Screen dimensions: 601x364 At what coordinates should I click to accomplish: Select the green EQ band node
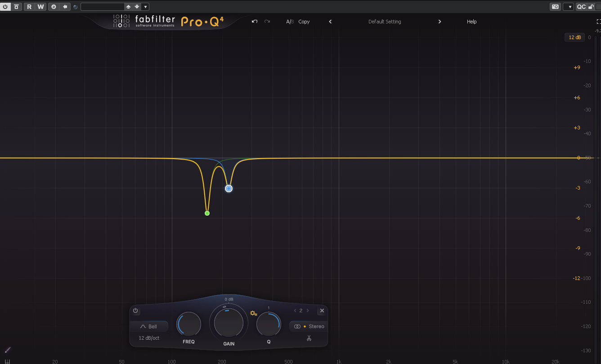pos(207,213)
